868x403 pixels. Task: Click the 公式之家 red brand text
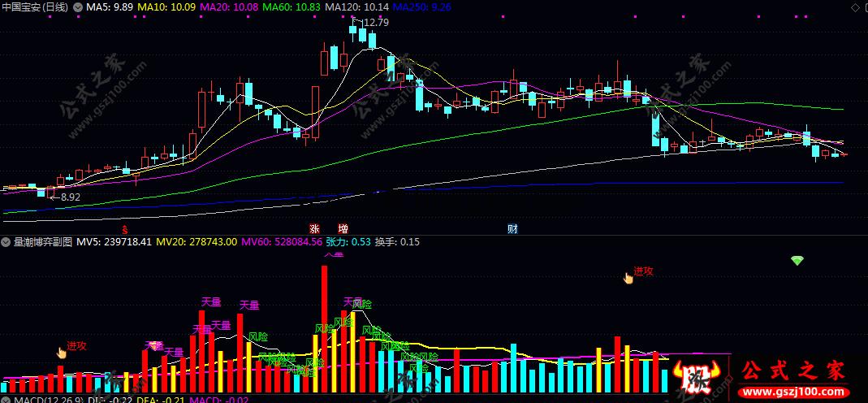pos(793,372)
